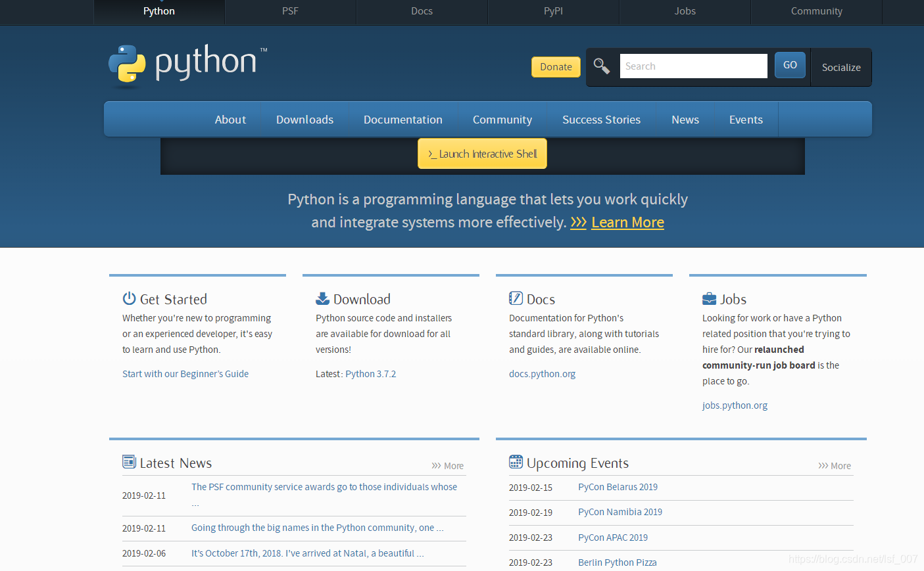
Task: Open PyCon Belarus 2019 event
Action: (618, 487)
